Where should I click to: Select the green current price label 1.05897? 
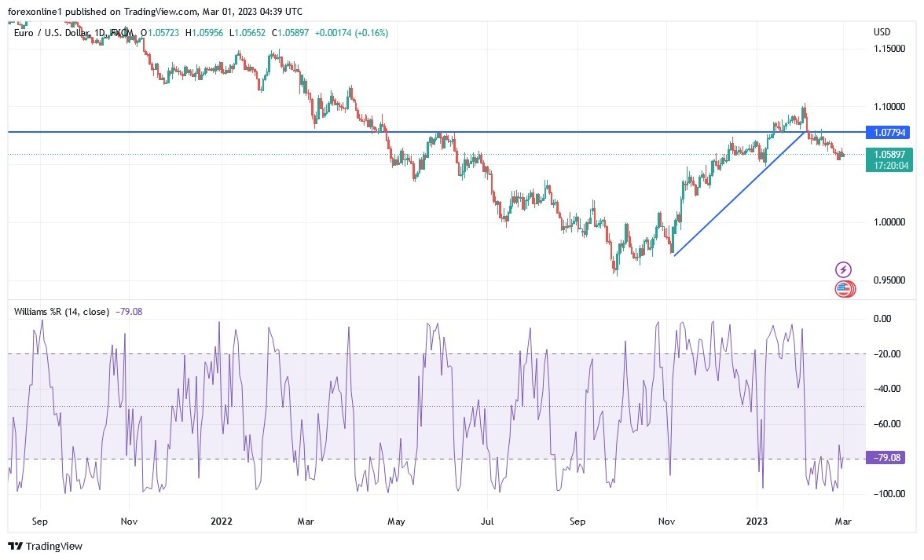tap(891, 155)
